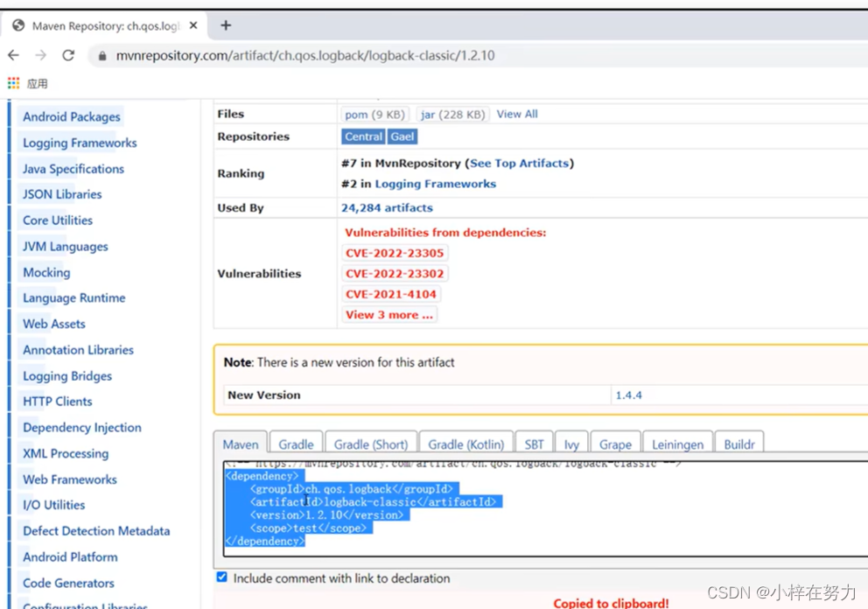Open JSON Libraries category
The width and height of the screenshot is (868, 609).
62,194
